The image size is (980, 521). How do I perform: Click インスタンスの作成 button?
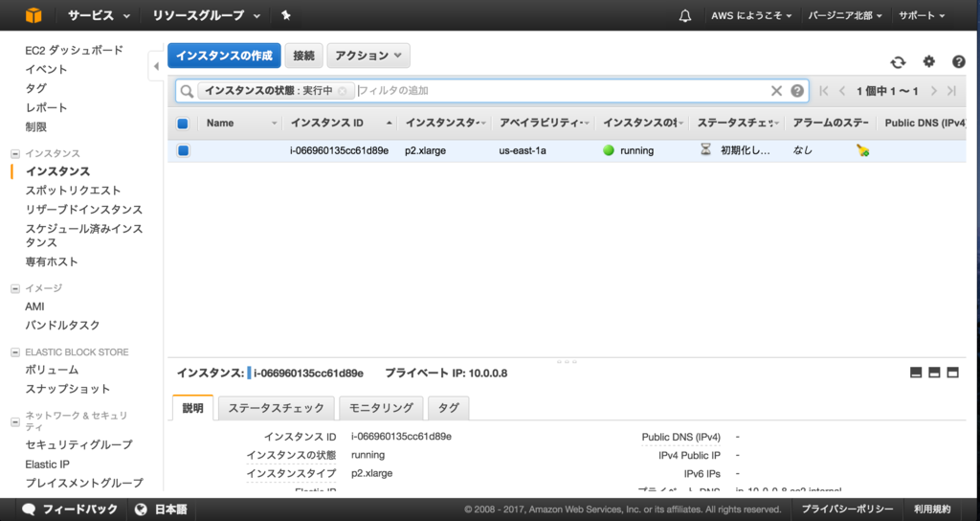[x=224, y=56]
